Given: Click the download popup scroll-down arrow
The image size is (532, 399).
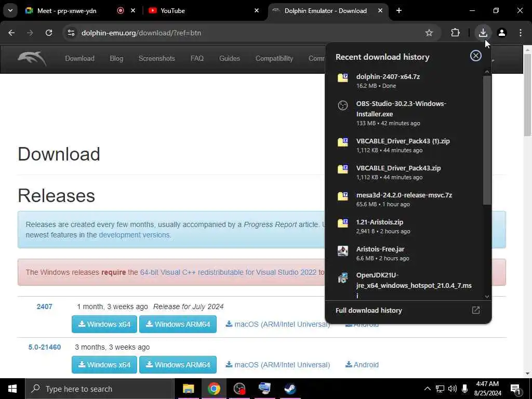Looking at the screenshot, I should pyautogui.click(x=487, y=297).
